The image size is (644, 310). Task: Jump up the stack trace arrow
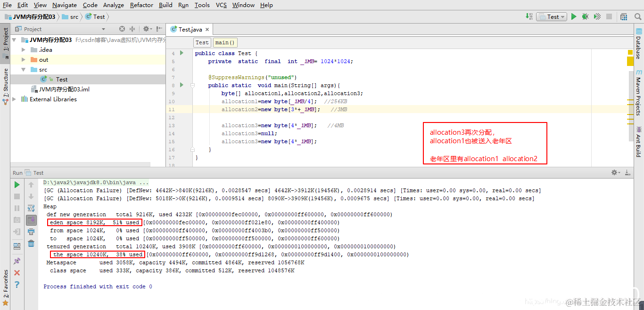pyautogui.click(x=31, y=185)
